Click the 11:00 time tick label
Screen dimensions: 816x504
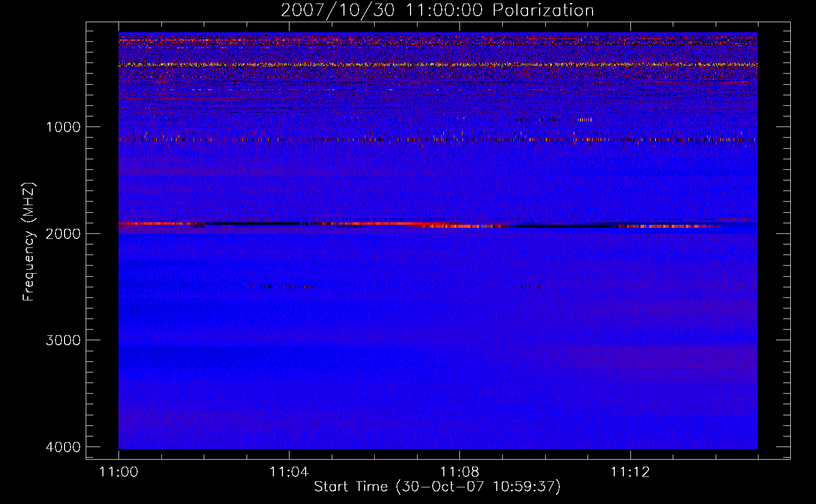click(x=119, y=472)
